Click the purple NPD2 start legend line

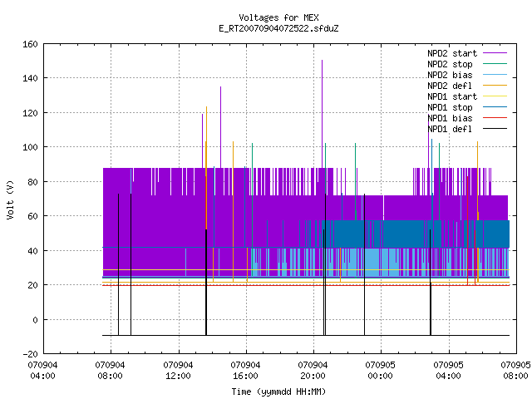[495, 53]
